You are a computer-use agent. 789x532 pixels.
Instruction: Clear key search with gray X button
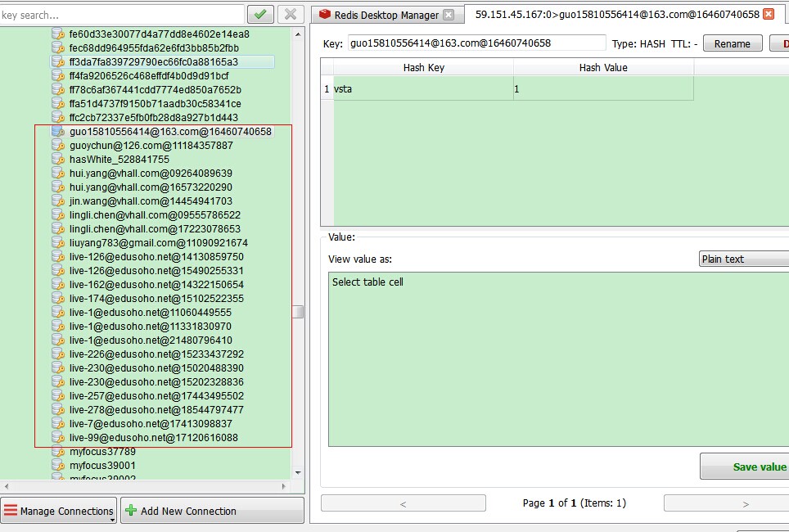(291, 14)
